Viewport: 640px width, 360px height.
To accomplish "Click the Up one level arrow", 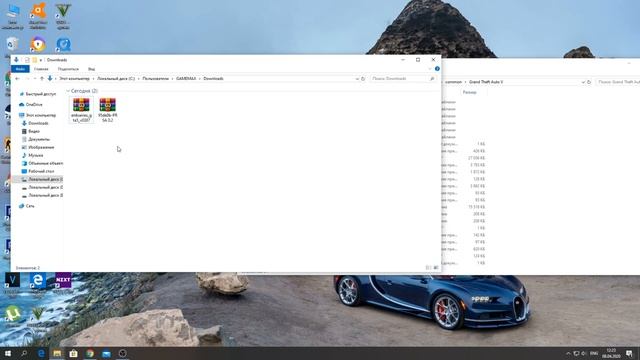I will 42,78.
